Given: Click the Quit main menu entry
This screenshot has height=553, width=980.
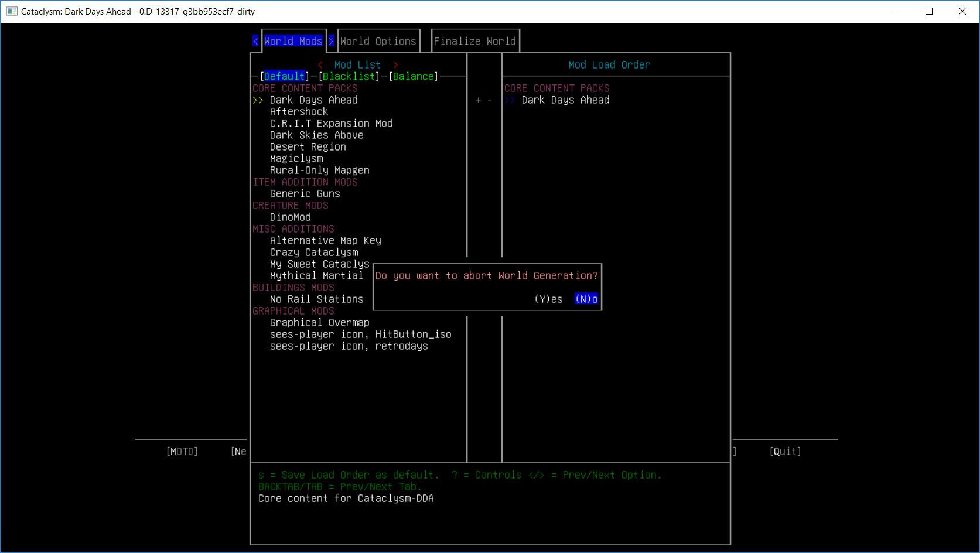Looking at the screenshot, I should point(785,452).
